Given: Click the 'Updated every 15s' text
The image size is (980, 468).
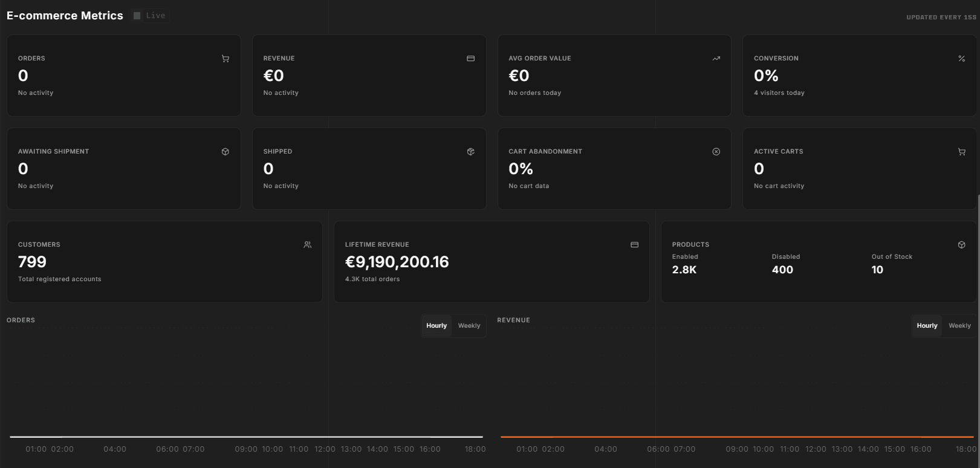Looking at the screenshot, I should coord(941,18).
